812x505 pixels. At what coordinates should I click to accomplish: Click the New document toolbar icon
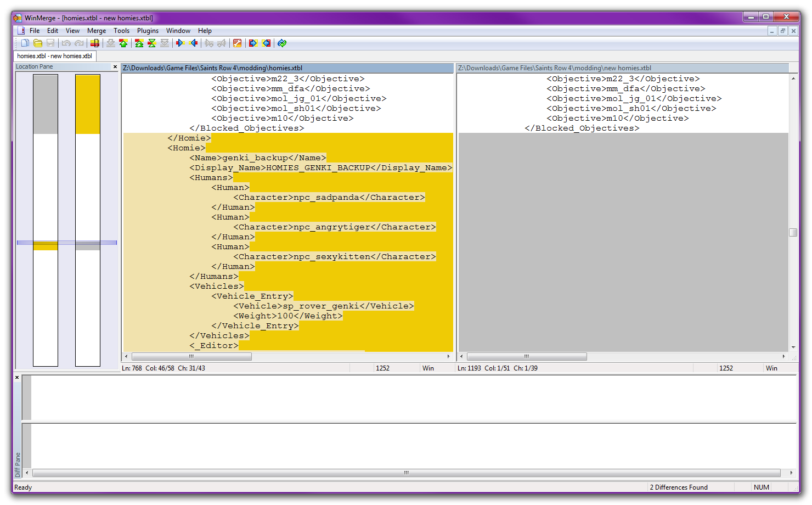pyautogui.click(x=25, y=43)
